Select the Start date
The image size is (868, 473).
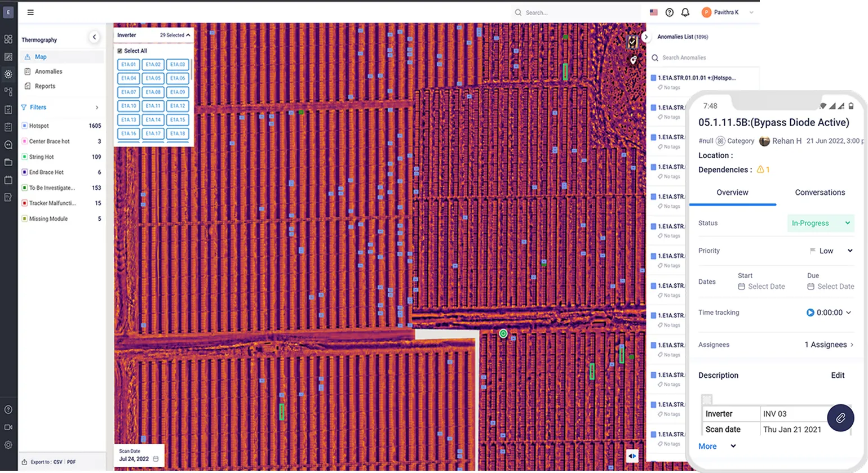coord(761,287)
